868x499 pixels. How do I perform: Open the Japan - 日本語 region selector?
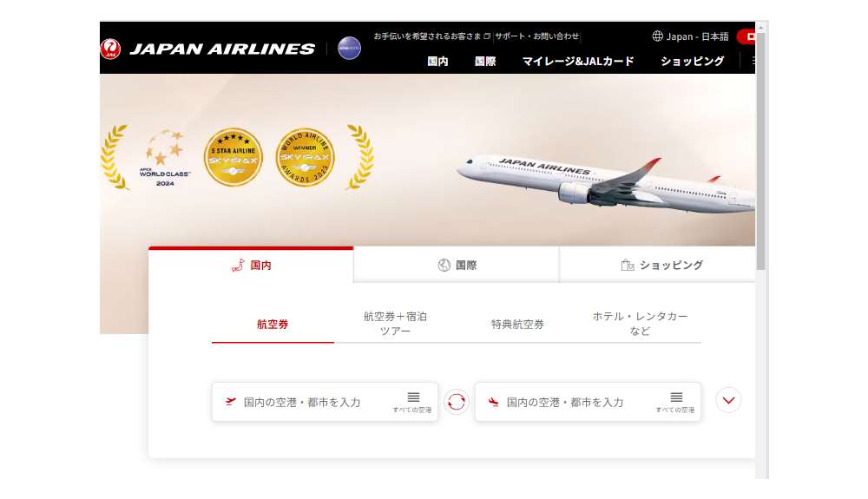click(691, 36)
